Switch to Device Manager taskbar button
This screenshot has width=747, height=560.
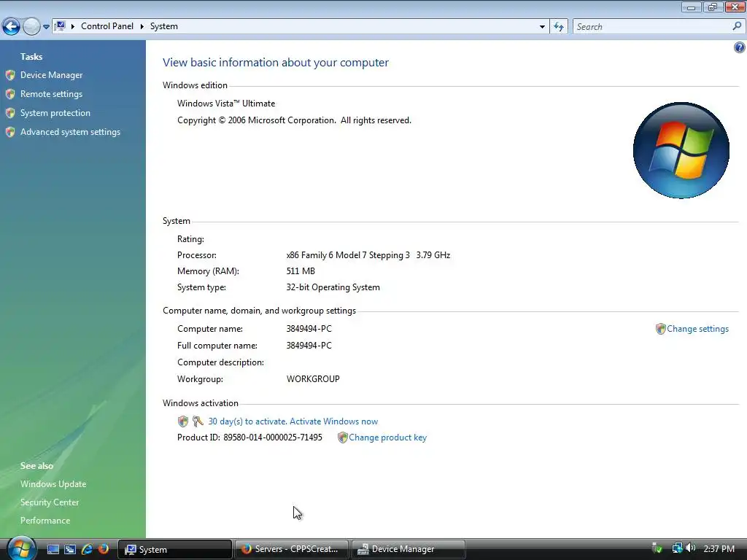[409, 550]
